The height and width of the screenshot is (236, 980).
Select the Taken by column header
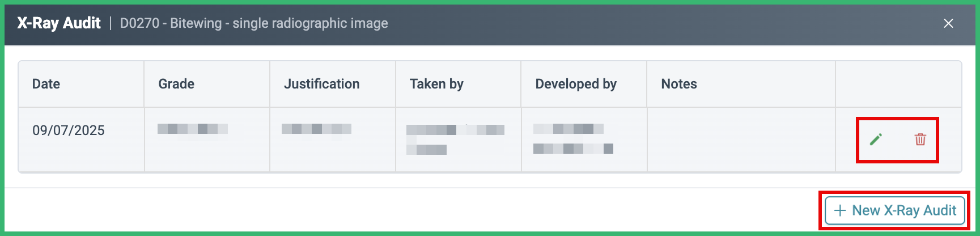tap(436, 84)
